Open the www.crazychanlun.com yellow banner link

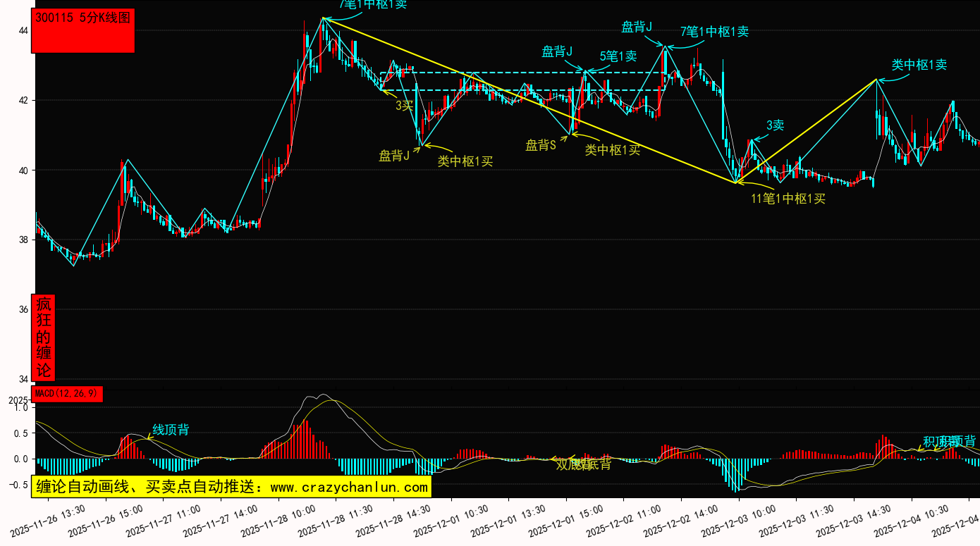(231, 487)
